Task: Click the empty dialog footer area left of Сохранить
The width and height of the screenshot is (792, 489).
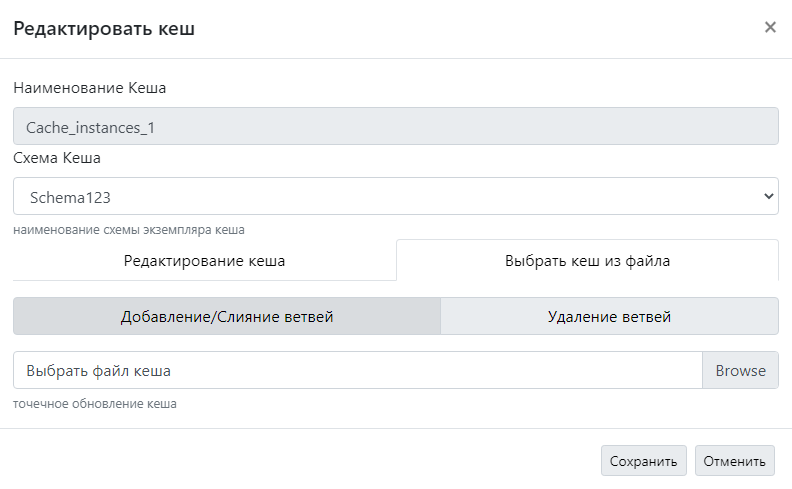Action: click(x=300, y=461)
